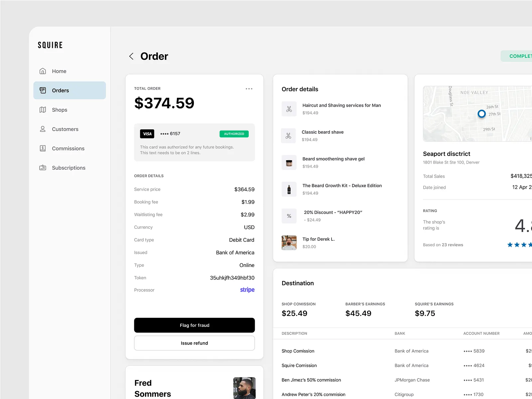This screenshot has width=532, height=399.
Task: Click the scissors icon for Haircut and Shaving
Action: click(289, 109)
